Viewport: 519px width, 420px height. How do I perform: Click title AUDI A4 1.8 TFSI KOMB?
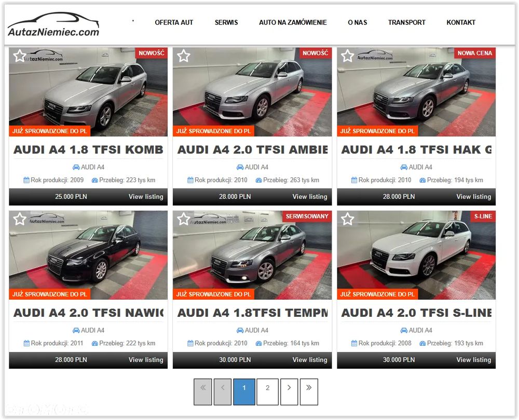coord(88,150)
